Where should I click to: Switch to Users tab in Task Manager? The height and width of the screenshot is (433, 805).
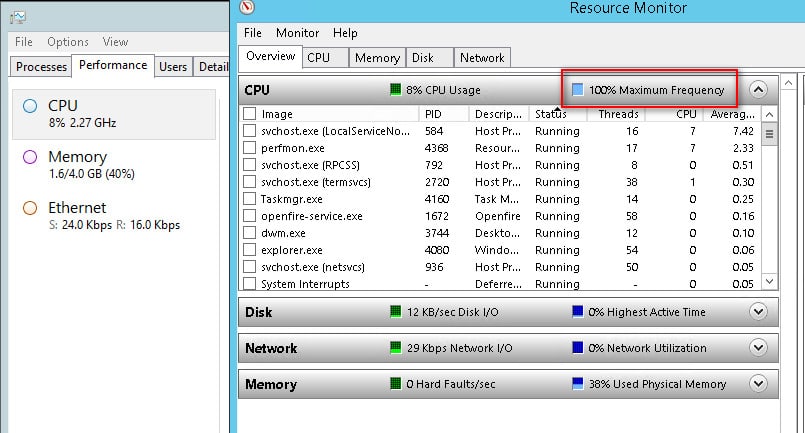(173, 67)
